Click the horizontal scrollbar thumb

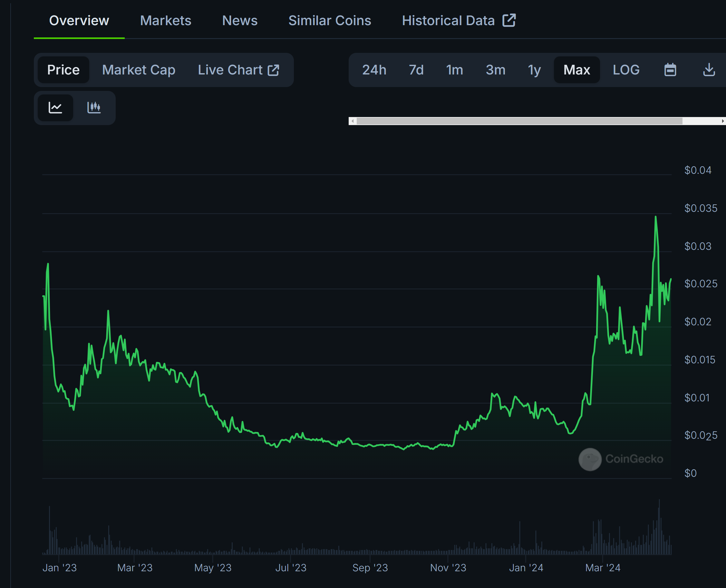(519, 121)
